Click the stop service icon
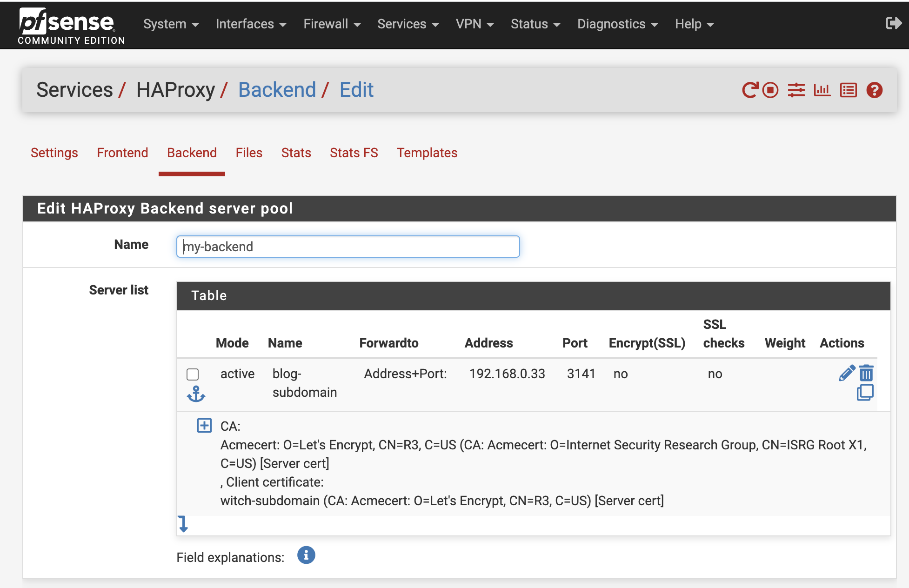This screenshot has height=588, width=909. [770, 90]
